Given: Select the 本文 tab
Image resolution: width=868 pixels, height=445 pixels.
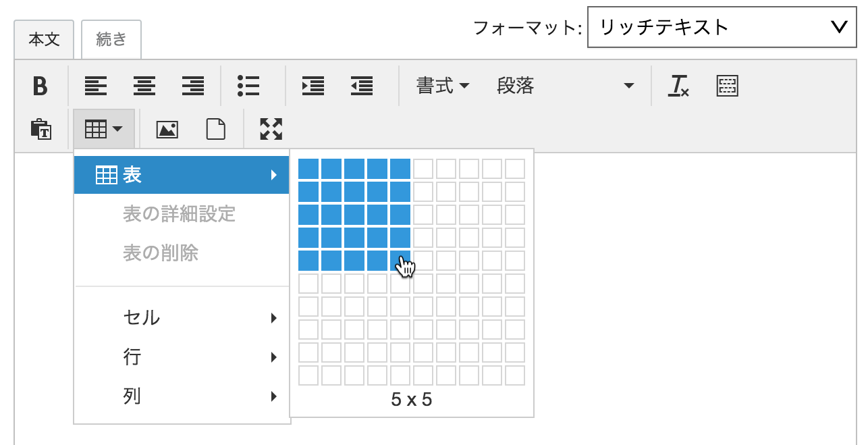Looking at the screenshot, I should click(45, 39).
